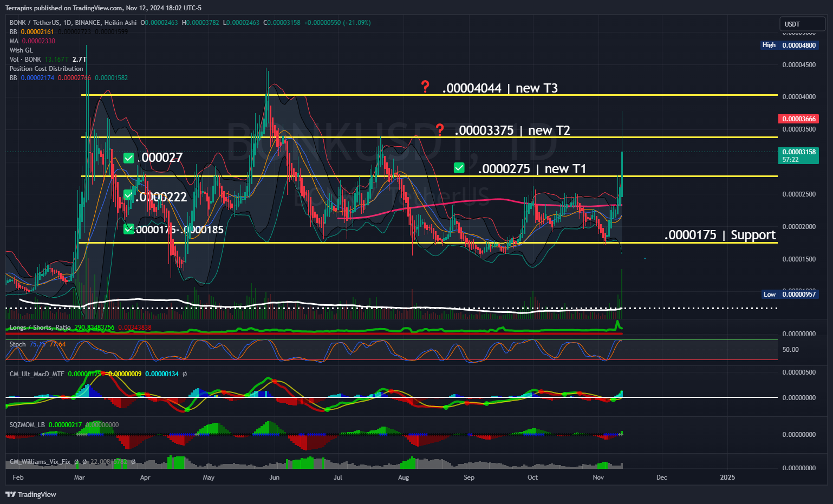The width and height of the screenshot is (833, 504).
Task: Click the red 0.00003666 price tag
Action: [798, 119]
